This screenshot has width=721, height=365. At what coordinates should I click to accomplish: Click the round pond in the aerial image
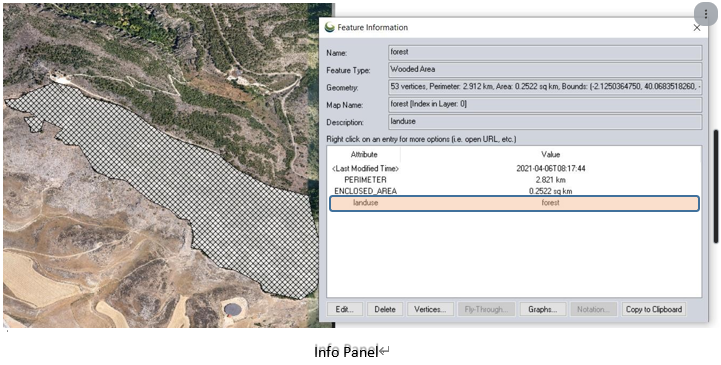point(233,309)
